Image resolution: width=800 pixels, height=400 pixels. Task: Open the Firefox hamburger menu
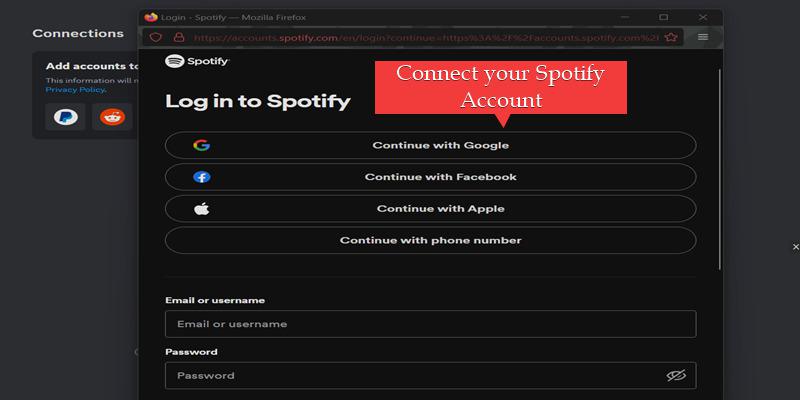703,37
